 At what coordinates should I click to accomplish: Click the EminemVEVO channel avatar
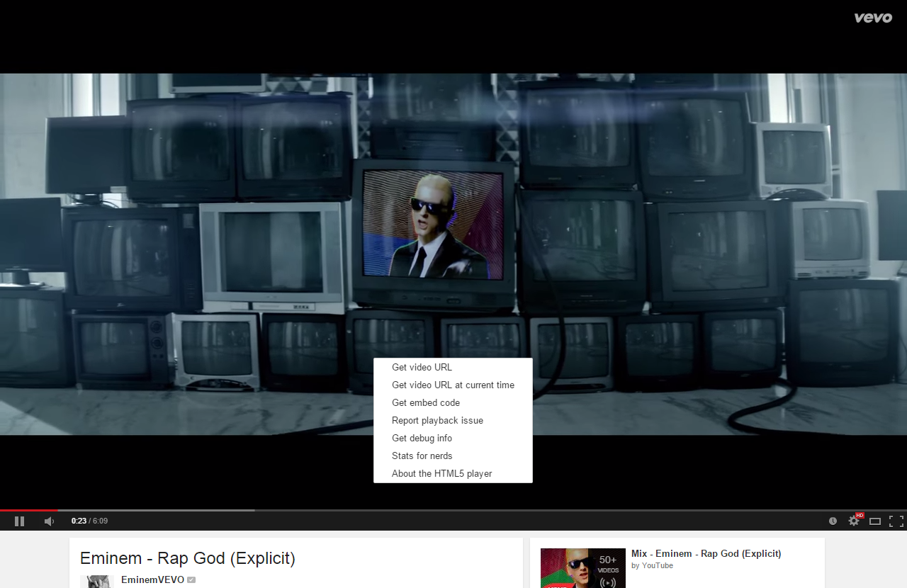click(x=97, y=582)
